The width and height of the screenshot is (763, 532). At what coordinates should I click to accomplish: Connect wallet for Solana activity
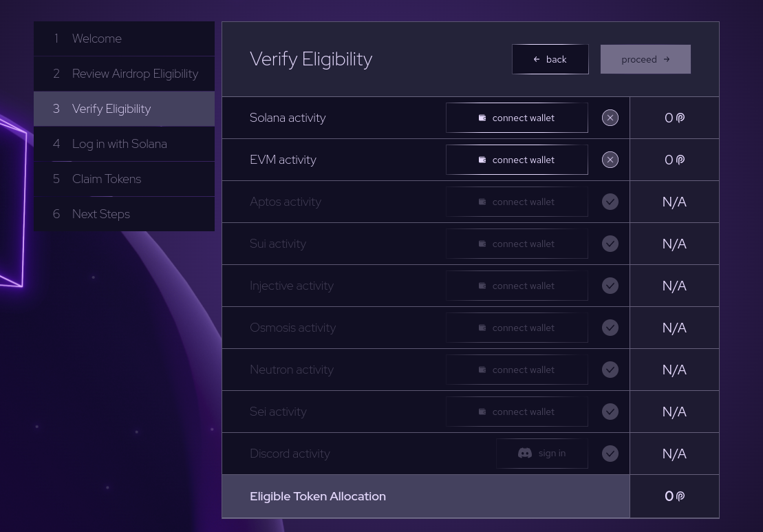pyautogui.click(x=517, y=118)
